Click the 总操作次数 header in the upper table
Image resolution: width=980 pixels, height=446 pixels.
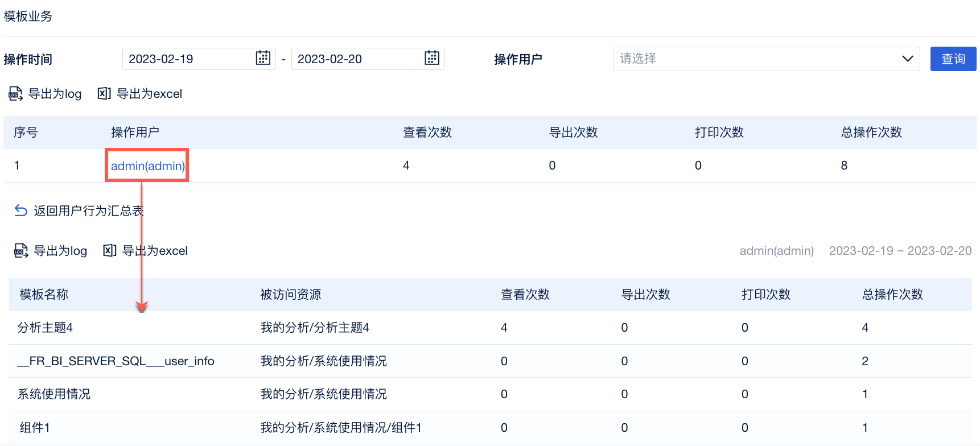(x=871, y=133)
